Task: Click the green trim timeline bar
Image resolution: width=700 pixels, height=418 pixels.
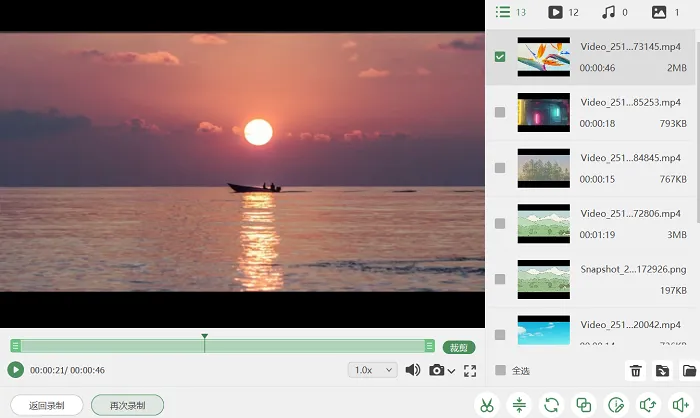Action: (222, 346)
